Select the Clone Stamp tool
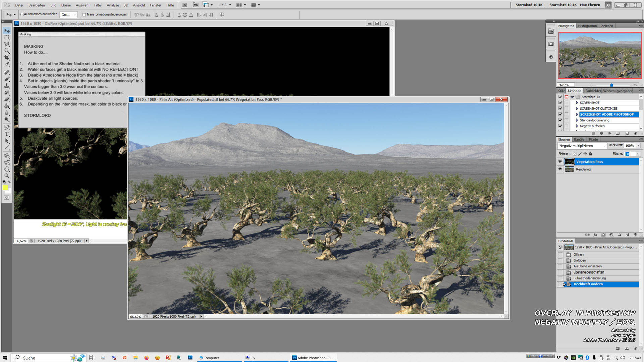The image size is (644, 362). 7,85
